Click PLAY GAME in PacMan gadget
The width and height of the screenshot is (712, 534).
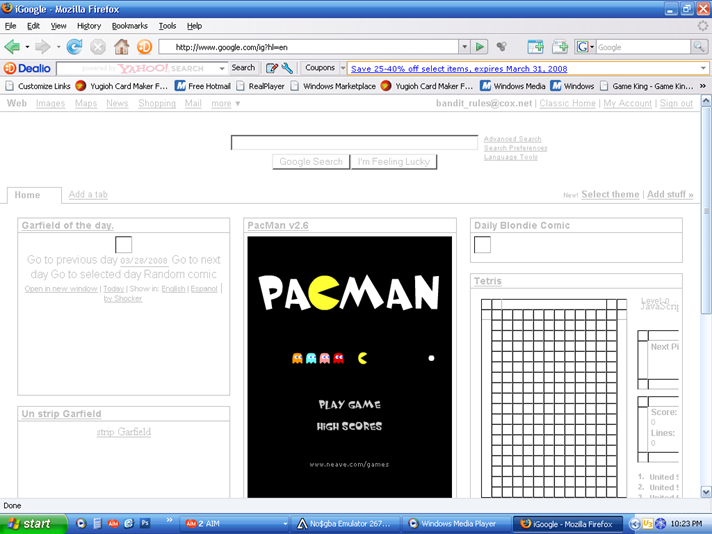(349, 405)
